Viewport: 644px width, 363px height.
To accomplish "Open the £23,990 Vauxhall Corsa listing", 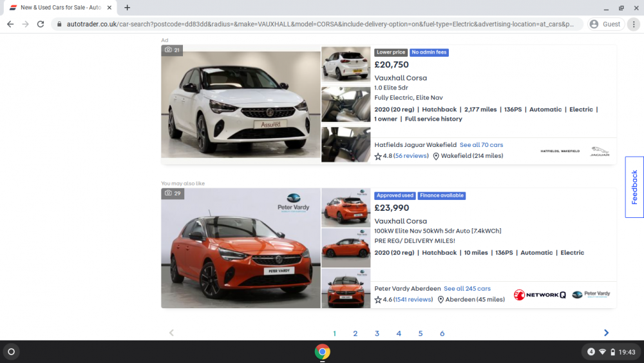I will (x=401, y=221).
